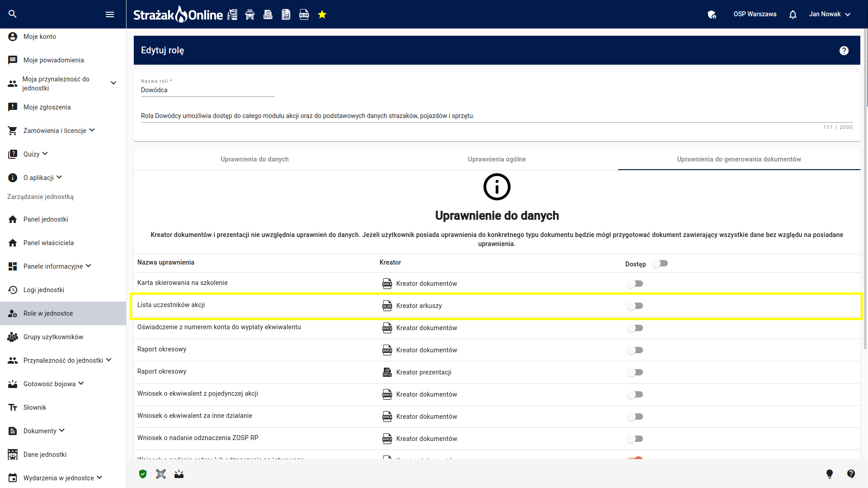
Task: Open the XLSX spreadsheet creator in the header
Action: click(x=304, y=14)
